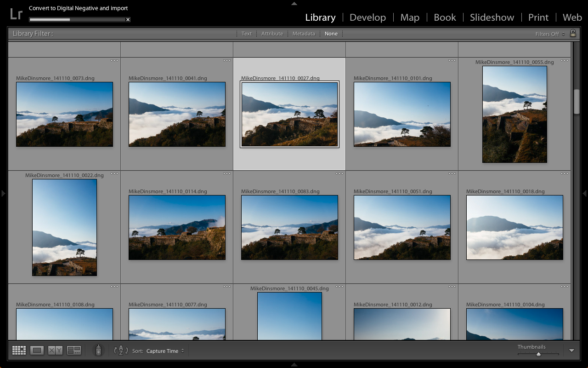This screenshot has height=368, width=588.
Task: Click the three-dots badge on 0041.dng cell
Action: pos(227,60)
